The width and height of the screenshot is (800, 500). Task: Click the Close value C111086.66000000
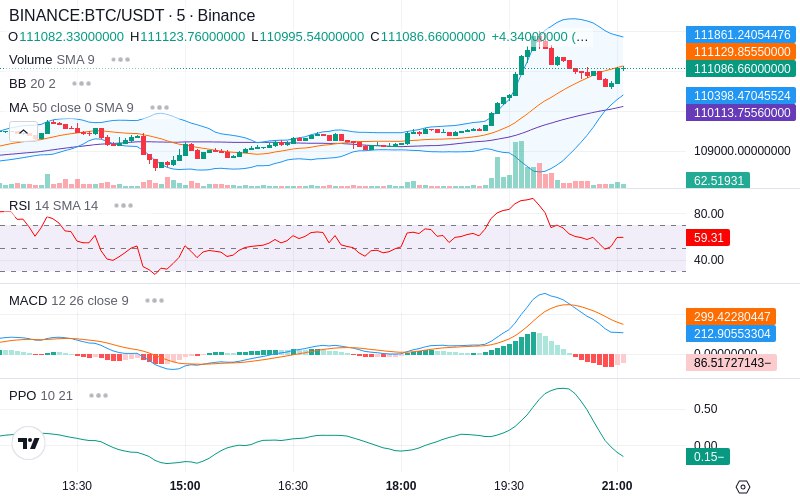pyautogui.click(x=428, y=37)
